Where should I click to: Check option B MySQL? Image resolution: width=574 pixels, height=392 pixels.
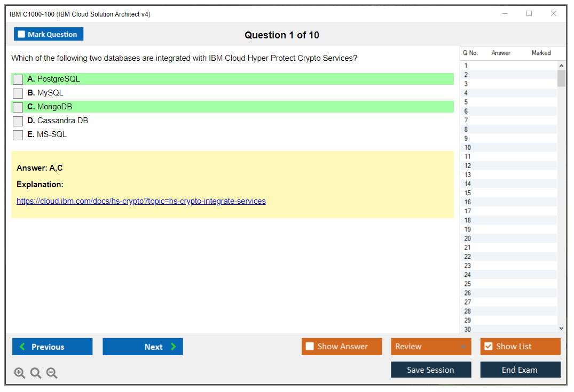click(x=18, y=93)
